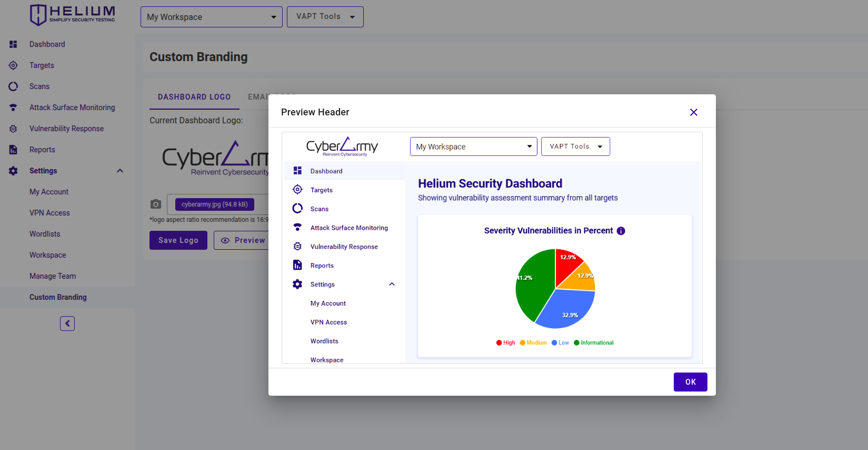Click the Scans icon in the main sidebar

coord(13,86)
